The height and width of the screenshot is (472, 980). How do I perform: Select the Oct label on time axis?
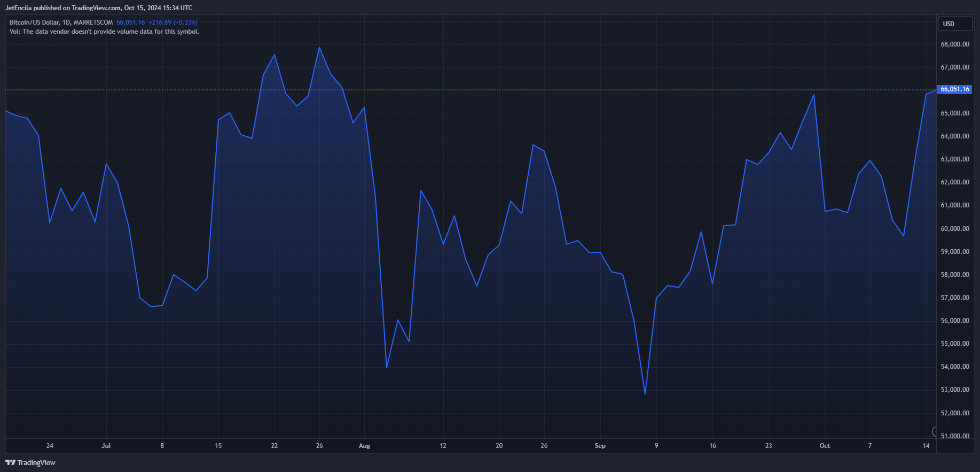point(825,446)
